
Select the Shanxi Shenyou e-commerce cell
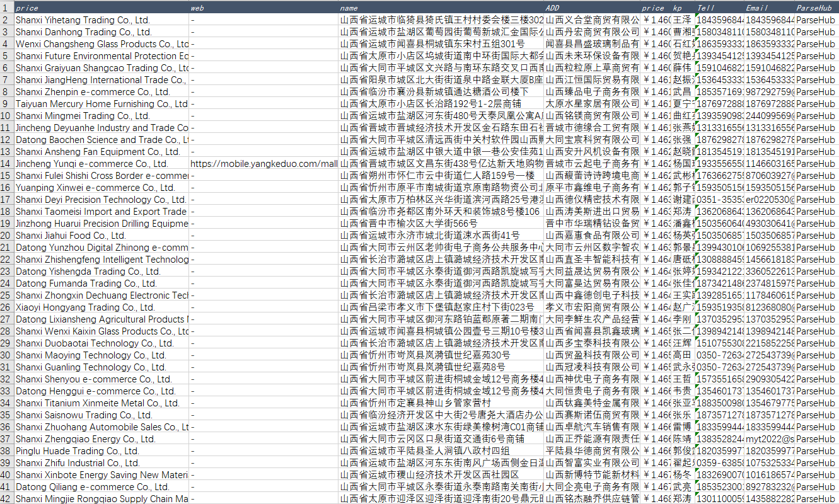101,379
